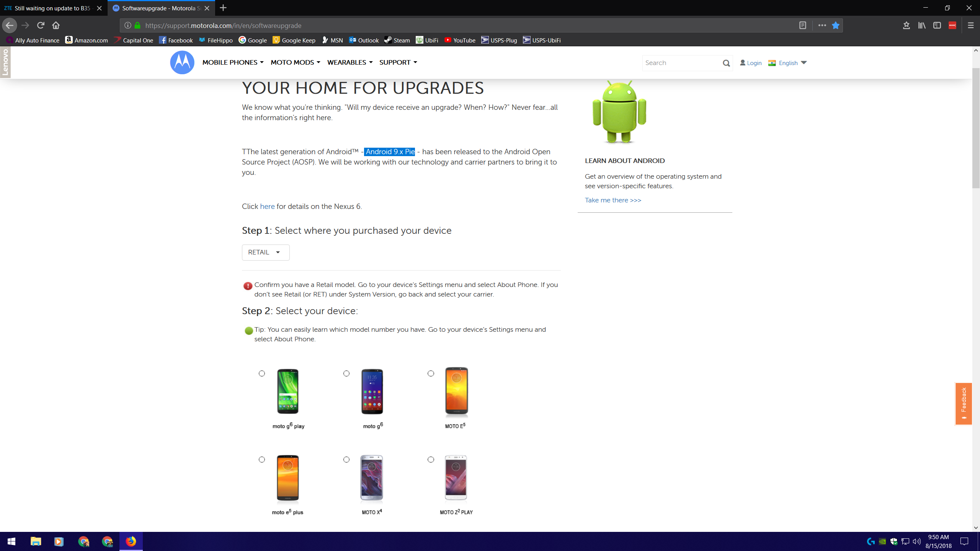Click the red extension icon in toolbar
This screenshot has height=551, width=980.
pyautogui.click(x=952, y=25)
